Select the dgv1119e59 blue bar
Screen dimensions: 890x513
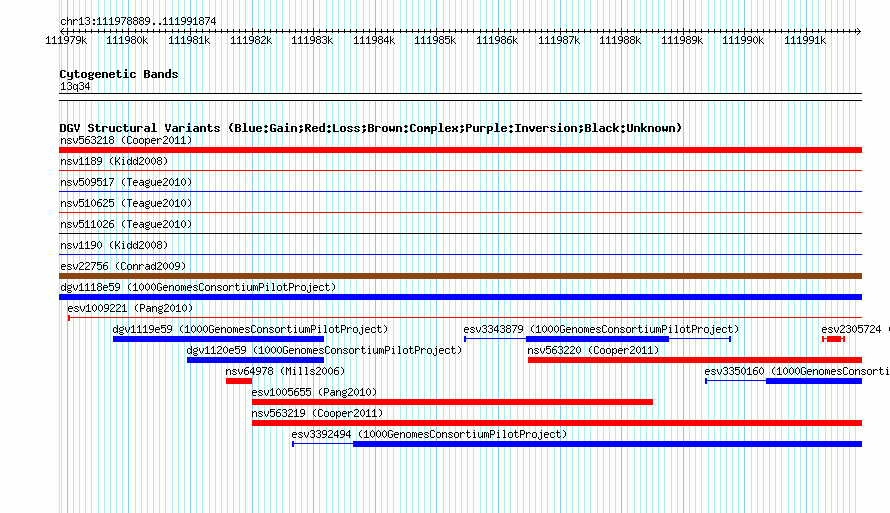[219, 339]
